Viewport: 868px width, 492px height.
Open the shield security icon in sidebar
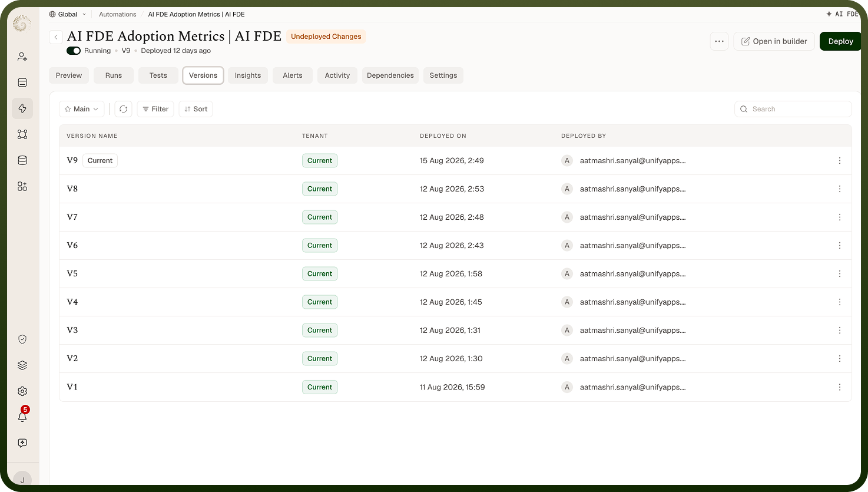[22, 339]
